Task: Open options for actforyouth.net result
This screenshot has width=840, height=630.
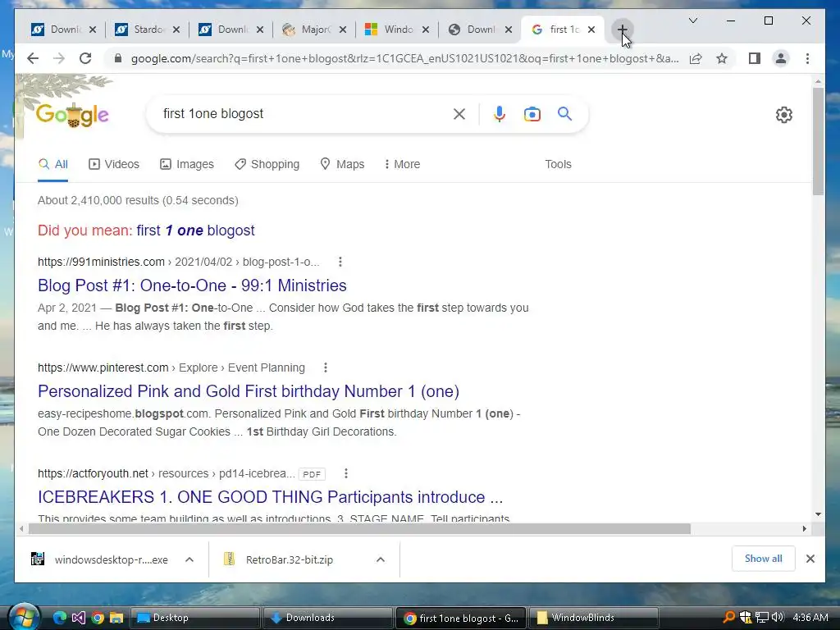Action: coord(346,473)
